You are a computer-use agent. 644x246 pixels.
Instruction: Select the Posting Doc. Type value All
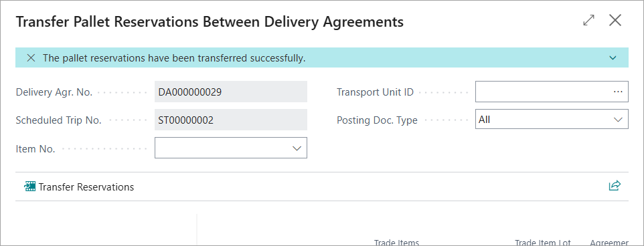click(484, 120)
